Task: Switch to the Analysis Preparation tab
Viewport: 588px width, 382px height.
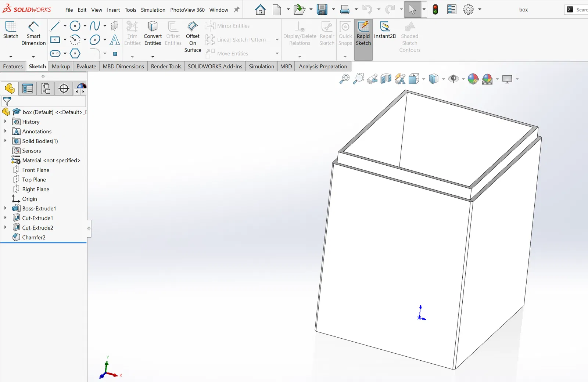Action: tap(323, 66)
